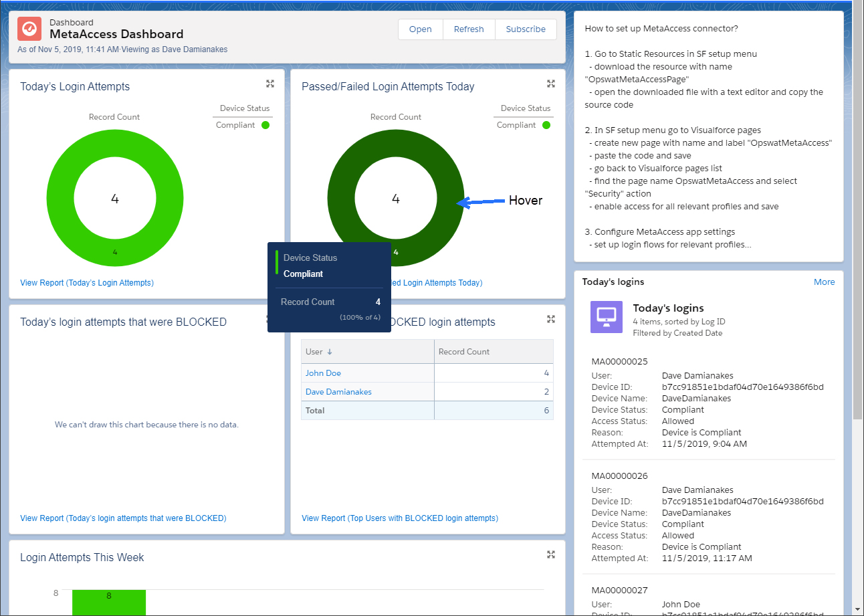This screenshot has height=616, width=864.
Task: Subscribe to the dashboard
Action: tap(526, 29)
